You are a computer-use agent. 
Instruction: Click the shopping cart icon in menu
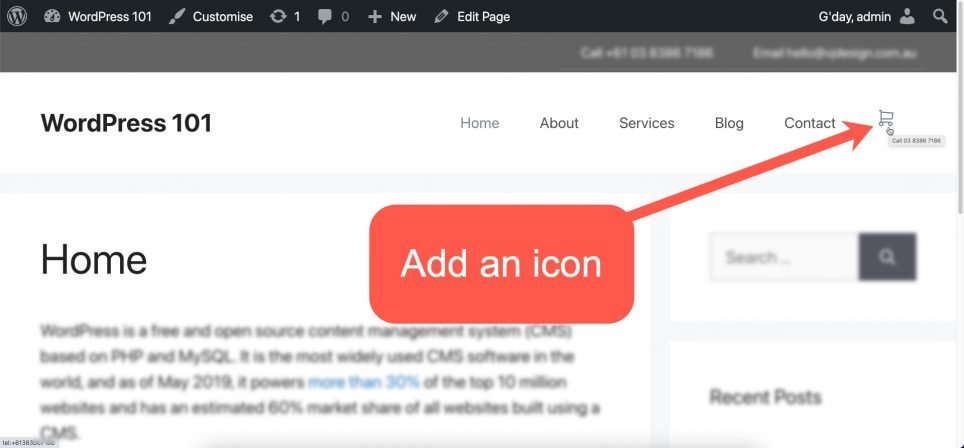tap(885, 118)
